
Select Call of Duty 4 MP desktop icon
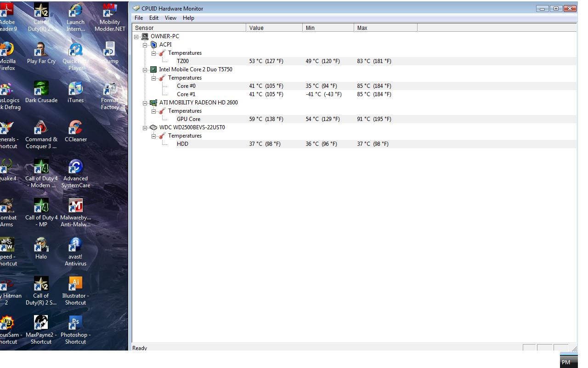click(41, 213)
